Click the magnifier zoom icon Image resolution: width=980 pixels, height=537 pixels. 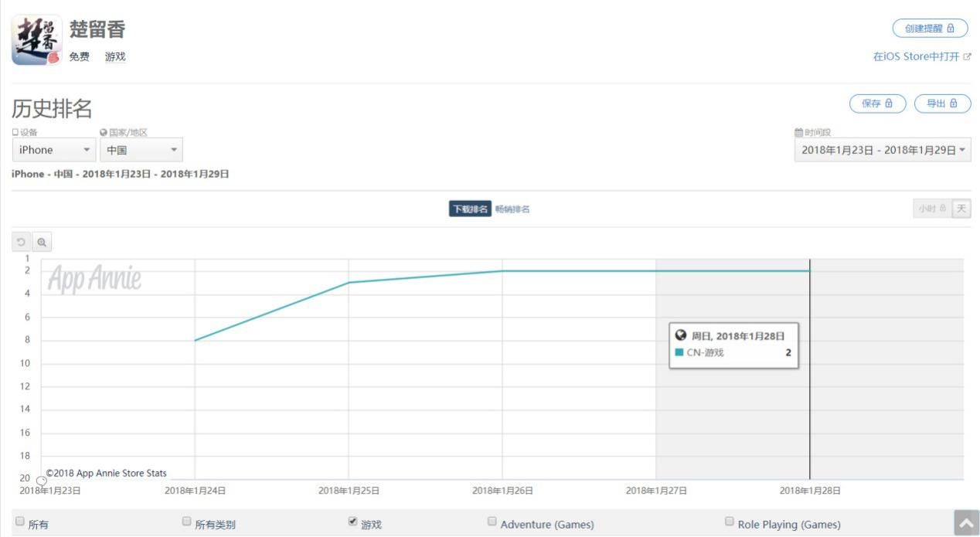click(x=42, y=243)
